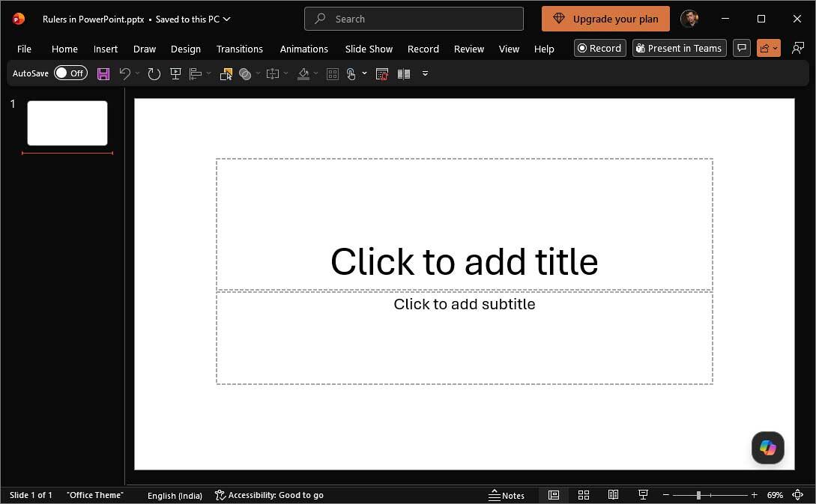The image size is (816, 504).
Task: Undo the last action
Action: 125,74
